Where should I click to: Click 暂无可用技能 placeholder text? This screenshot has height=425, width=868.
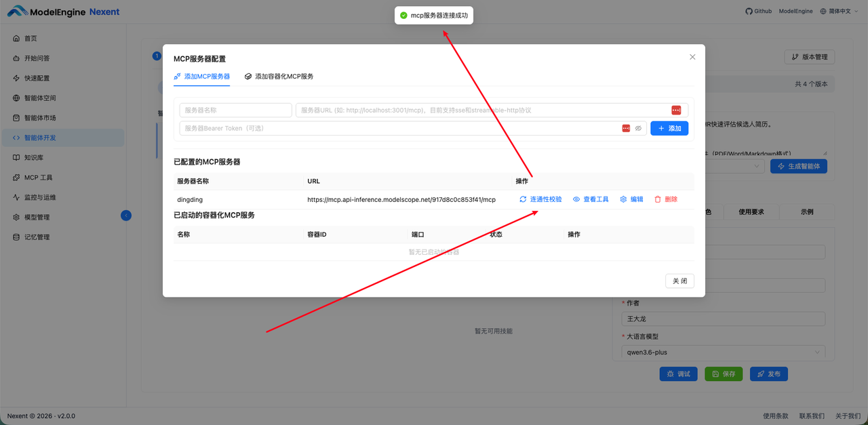click(x=494, y=331)
